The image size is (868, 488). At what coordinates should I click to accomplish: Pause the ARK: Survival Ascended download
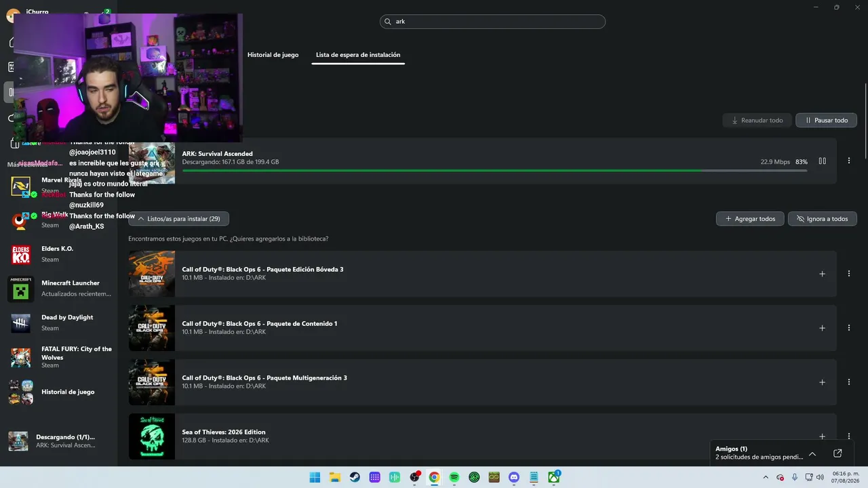click(x=822, y=161)
